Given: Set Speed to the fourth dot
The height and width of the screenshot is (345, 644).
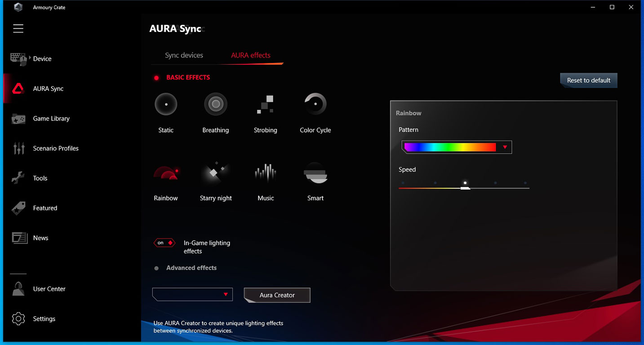Looking at the screenshot, I should click(495, 183).
